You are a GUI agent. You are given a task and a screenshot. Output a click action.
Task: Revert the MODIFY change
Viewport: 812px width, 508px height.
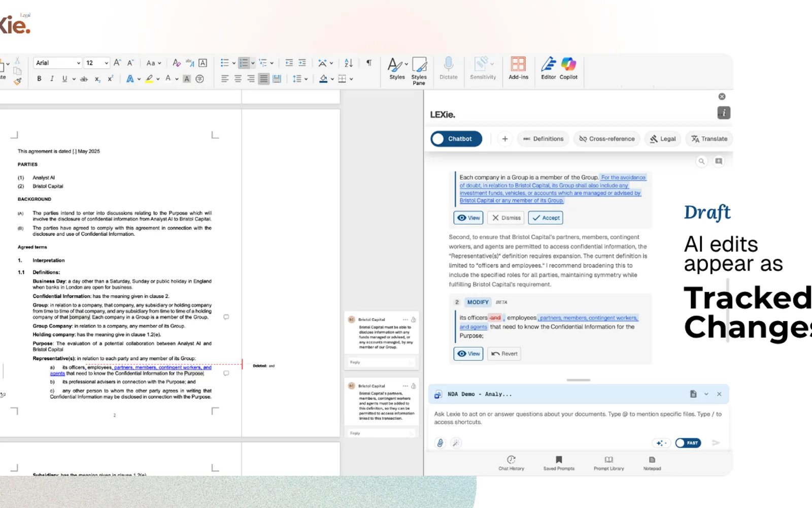[504, 354]
